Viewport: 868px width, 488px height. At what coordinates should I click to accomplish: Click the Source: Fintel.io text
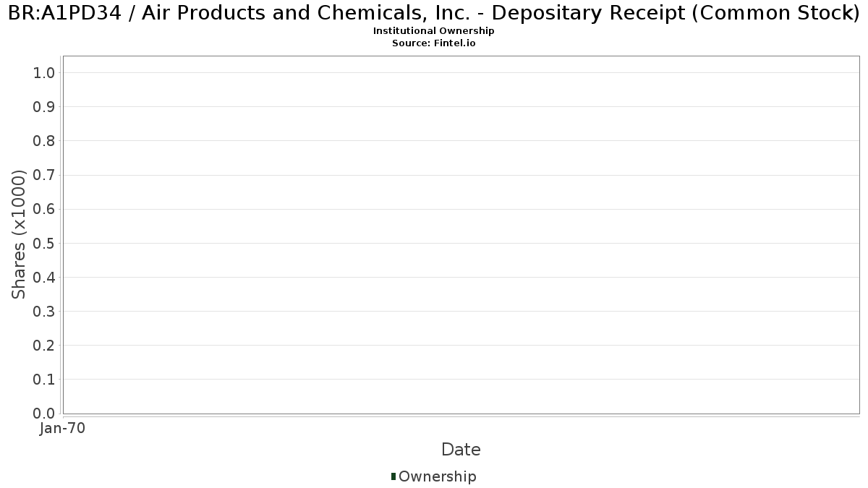[x=434, y=43]
